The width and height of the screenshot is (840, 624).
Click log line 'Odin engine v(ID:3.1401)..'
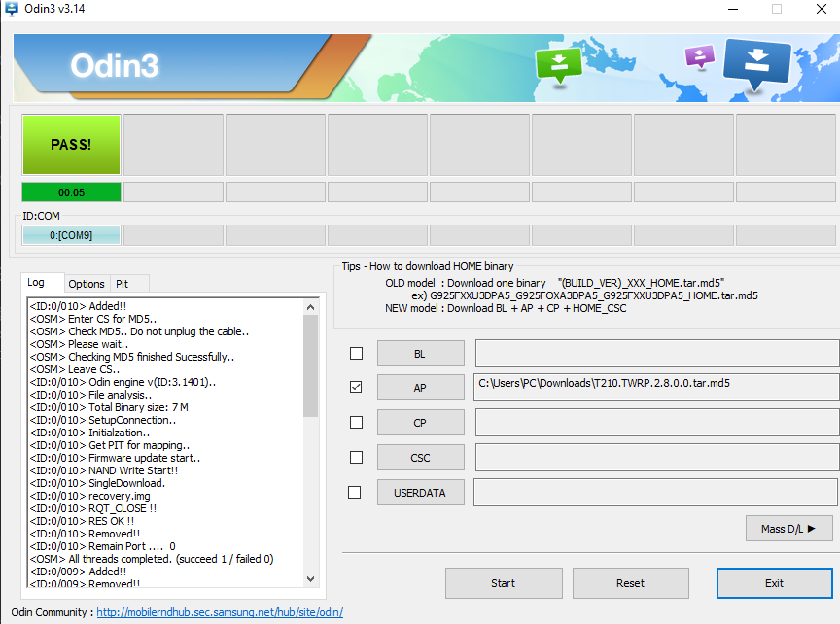[x=122, y=382]
